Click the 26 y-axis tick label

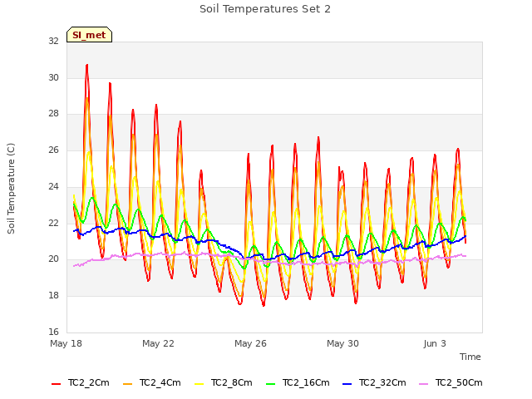pyautogui.click(x=53, y=150)
